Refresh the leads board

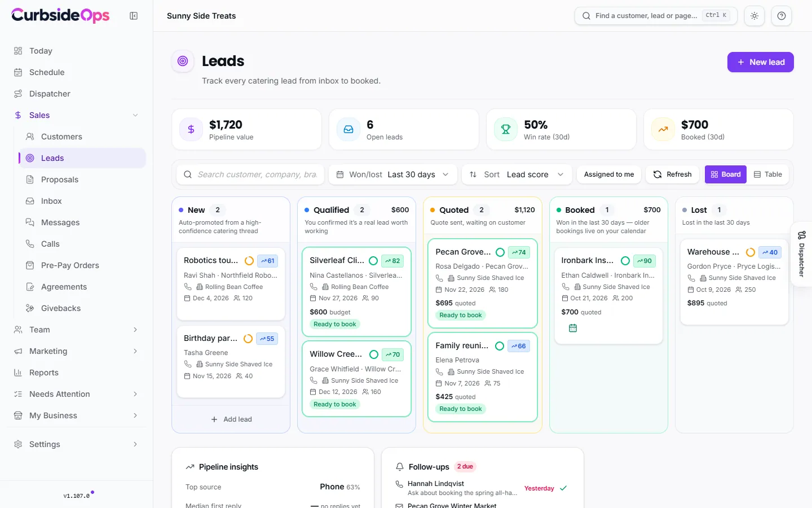pyautogui.click(x=673, y=174)
